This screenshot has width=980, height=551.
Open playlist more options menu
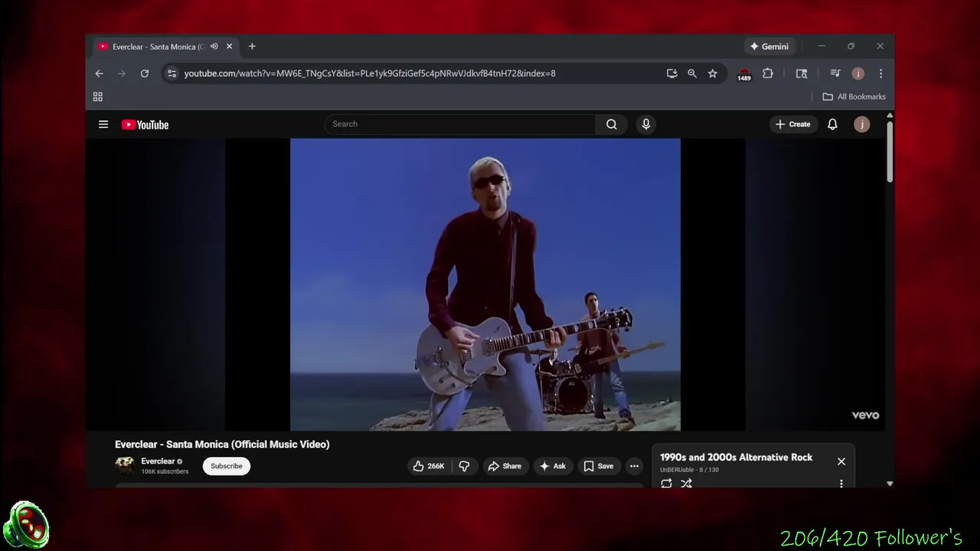841,484
